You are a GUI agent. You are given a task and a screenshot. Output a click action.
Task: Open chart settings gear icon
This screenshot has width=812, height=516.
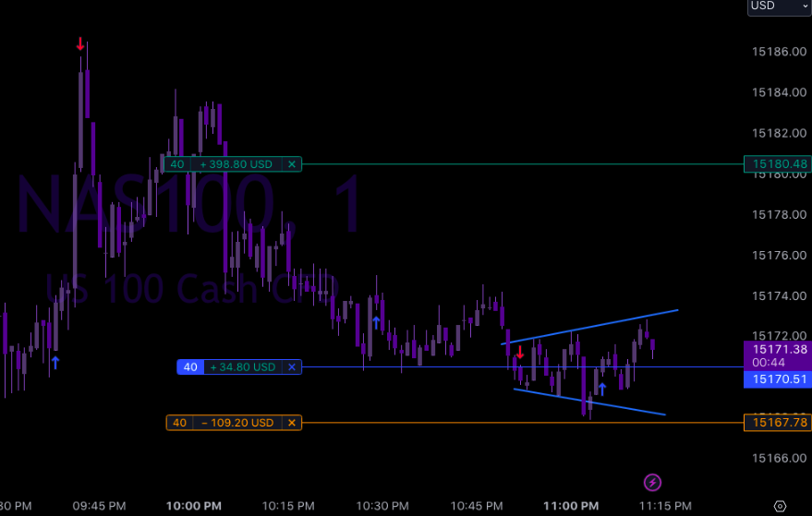coord(780,506)
